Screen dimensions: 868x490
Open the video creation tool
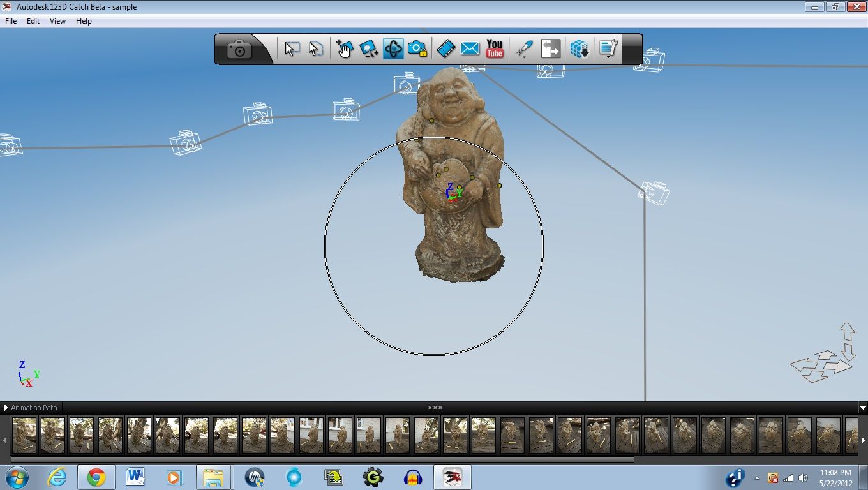[445, 48]
